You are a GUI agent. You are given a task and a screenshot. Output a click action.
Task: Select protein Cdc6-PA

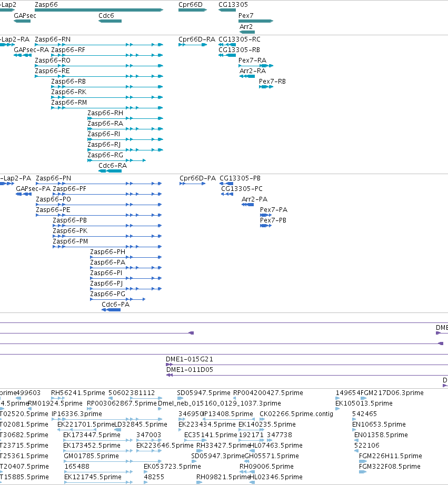point(111,310)
